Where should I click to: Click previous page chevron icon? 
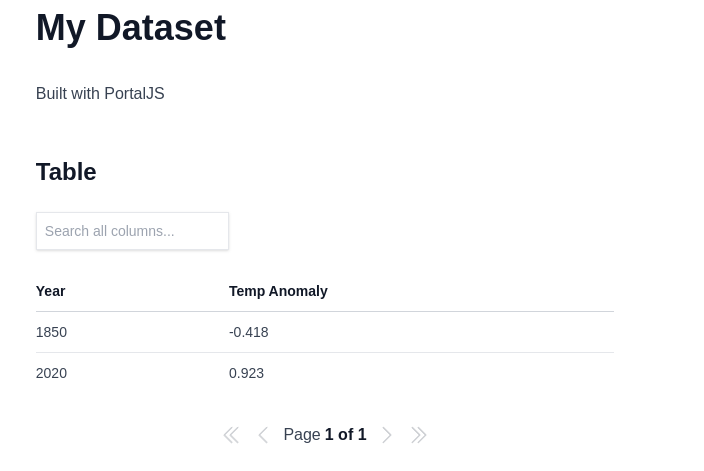(x=263, y=435)
